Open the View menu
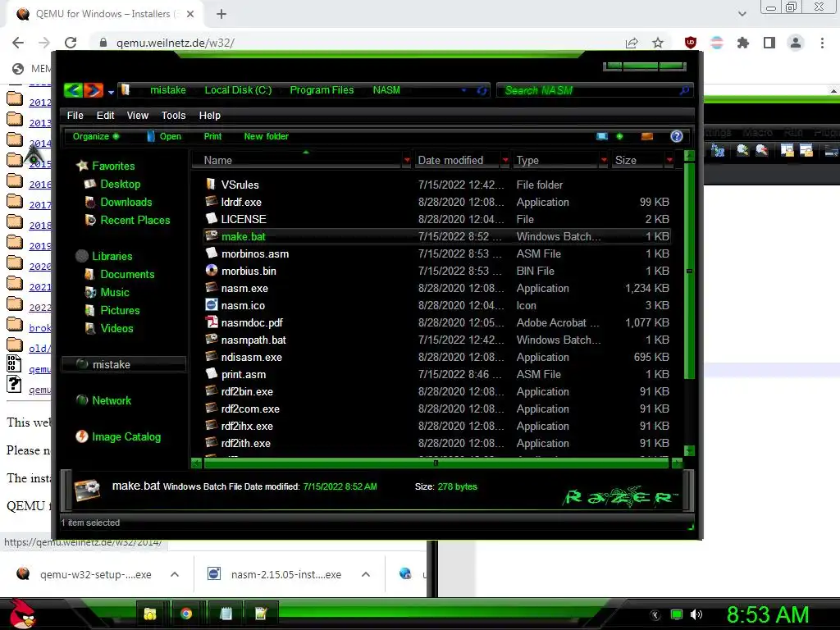 [138, 115]
